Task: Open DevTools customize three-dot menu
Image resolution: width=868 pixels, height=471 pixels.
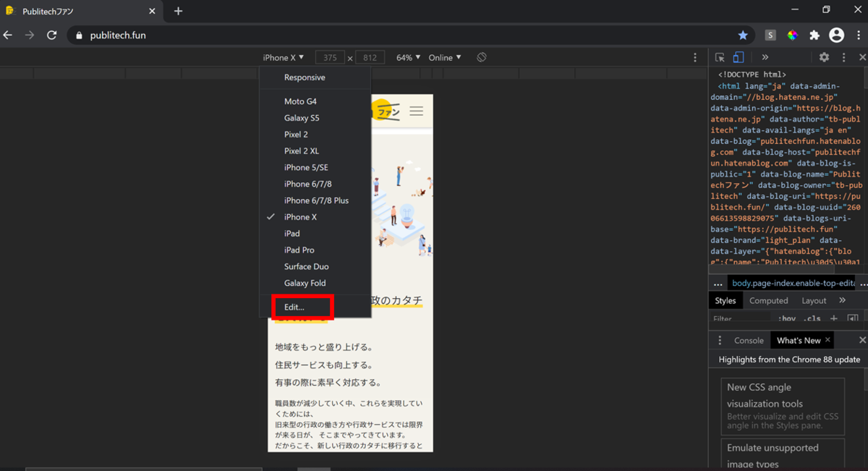Action: click(843, 57)
